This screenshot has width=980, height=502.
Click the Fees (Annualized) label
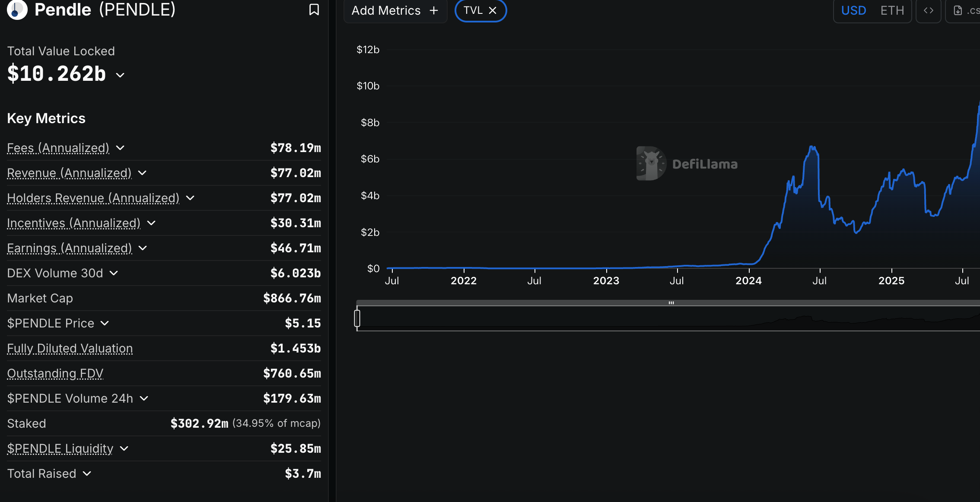pyautogui.click(x=58, y=148)
